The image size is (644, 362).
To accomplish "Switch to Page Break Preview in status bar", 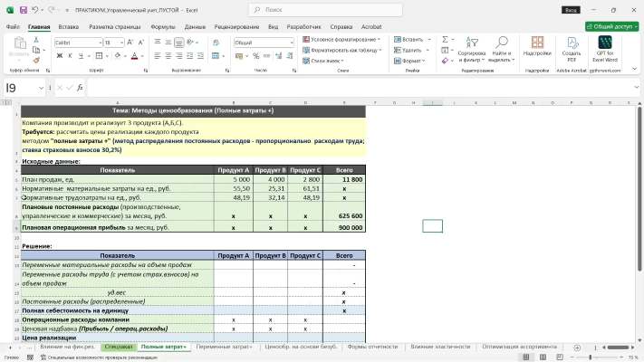I will pyautogui.click(x=560, y=357).
